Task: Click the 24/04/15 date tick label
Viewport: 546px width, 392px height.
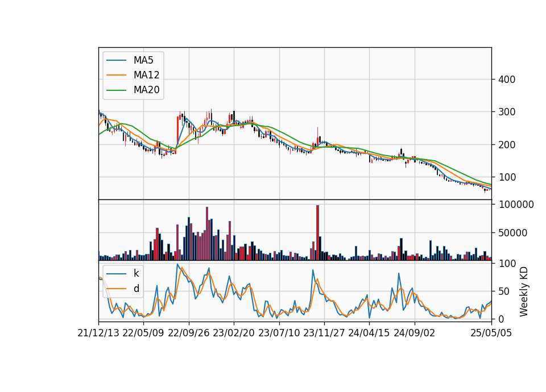Action: click(x=369, y=333)
